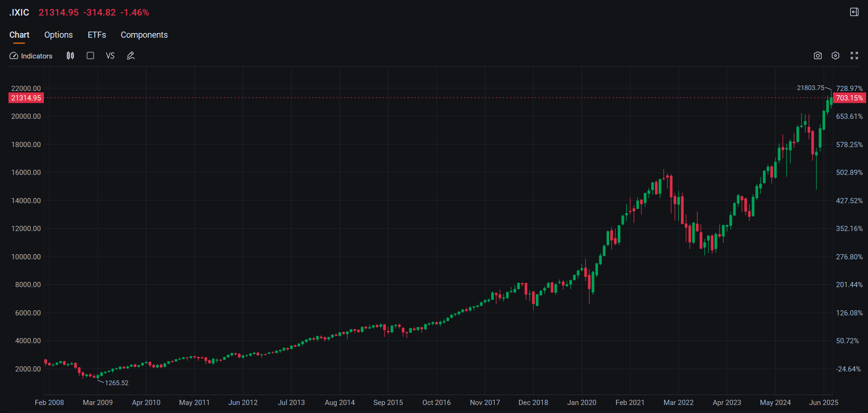
Task: Open chart settings via the gear icon
Action: (835, 56)
